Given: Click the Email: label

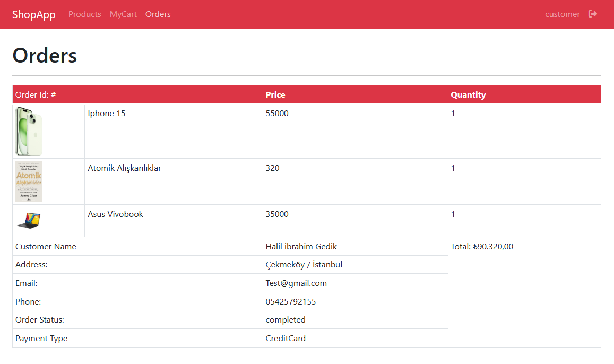Looking at the screenshot, I should [x=26, y=283].
